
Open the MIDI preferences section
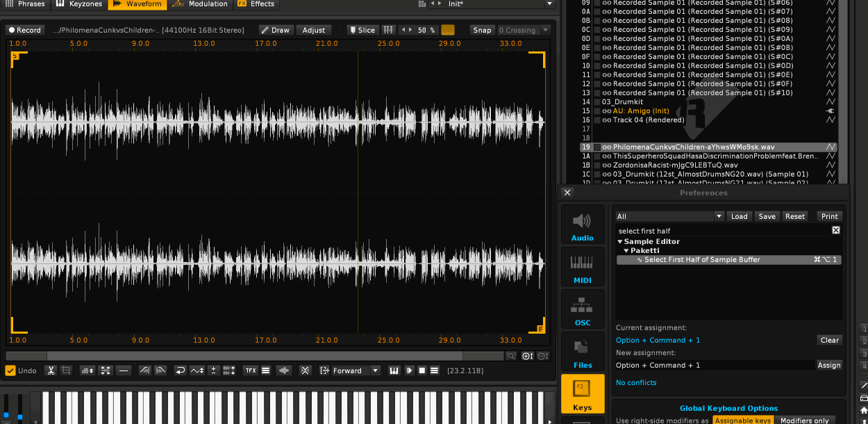tap(582, 267)
